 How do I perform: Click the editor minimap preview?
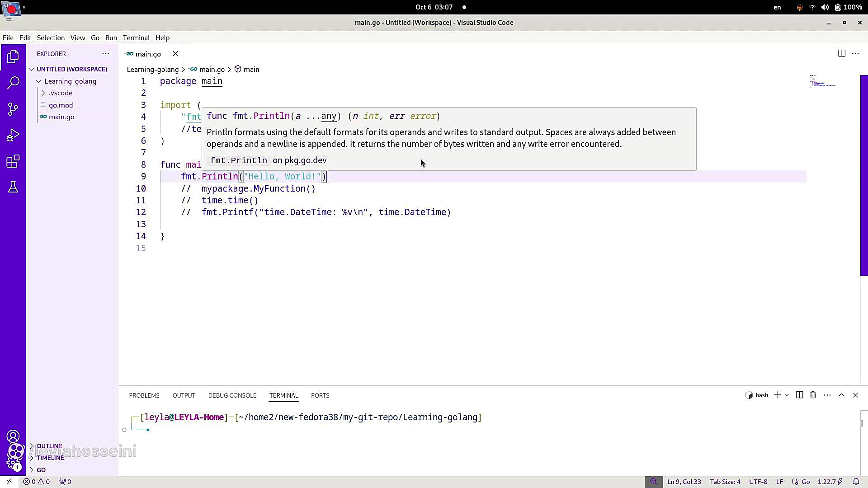(x=823, y=80)
